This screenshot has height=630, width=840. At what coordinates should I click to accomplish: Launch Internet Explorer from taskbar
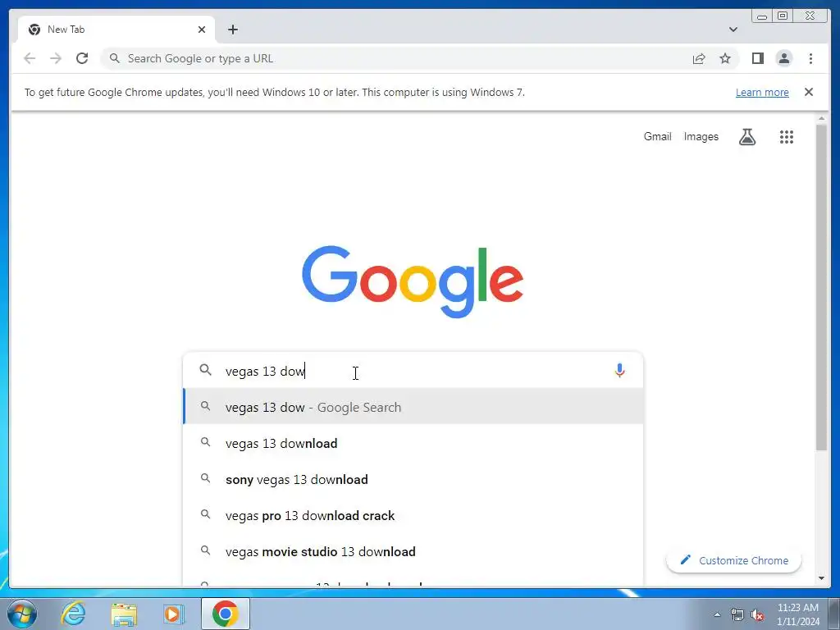pos(73,614)
